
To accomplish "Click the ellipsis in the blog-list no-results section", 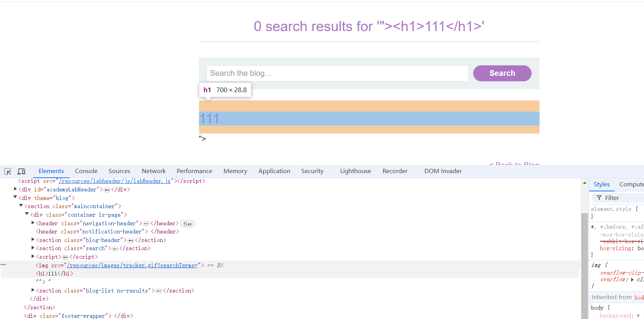I will coord(159,291).
